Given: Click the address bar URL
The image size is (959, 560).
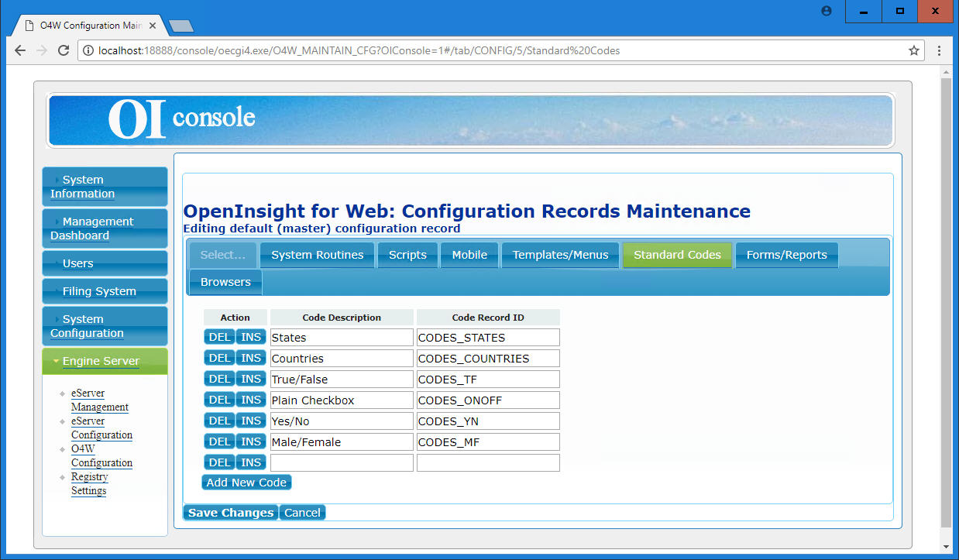Looking at the screenshot, I should pyautogui.click(x=359, y=50).
